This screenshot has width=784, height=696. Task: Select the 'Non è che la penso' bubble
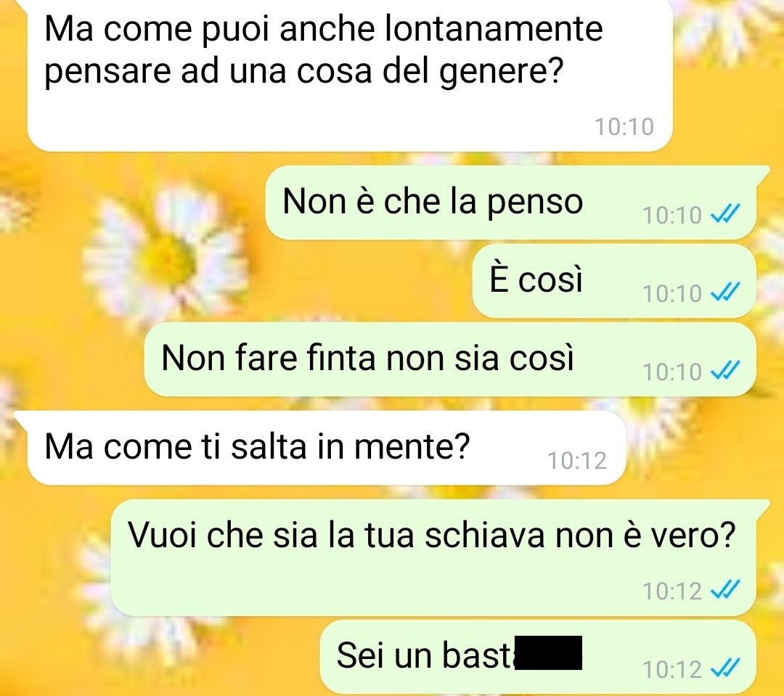[x=511, y=202]
